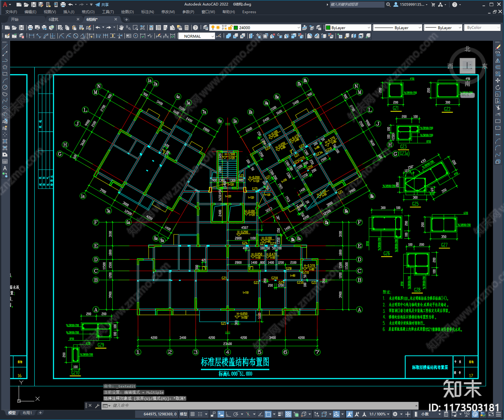Screen dimensions: 504x420
Task: Toggle lineweight display in status bar
Action: click(x=280, y=414)
